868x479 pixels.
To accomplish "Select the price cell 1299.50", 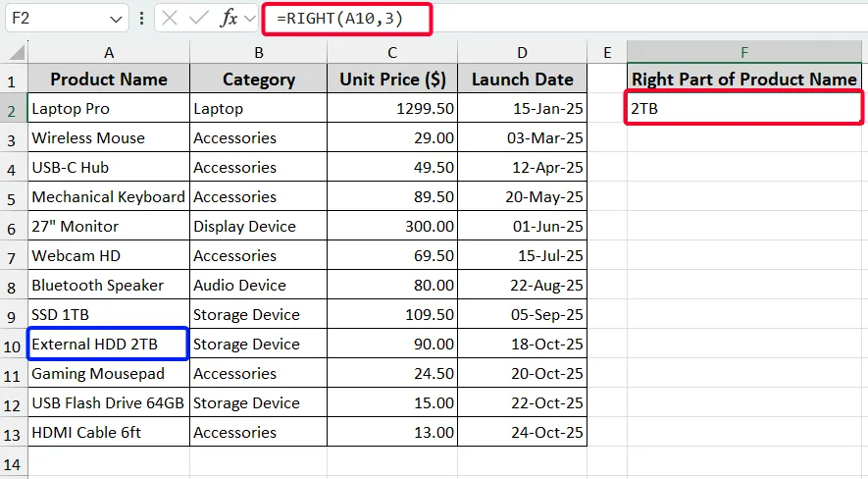I will click(392, 108).
